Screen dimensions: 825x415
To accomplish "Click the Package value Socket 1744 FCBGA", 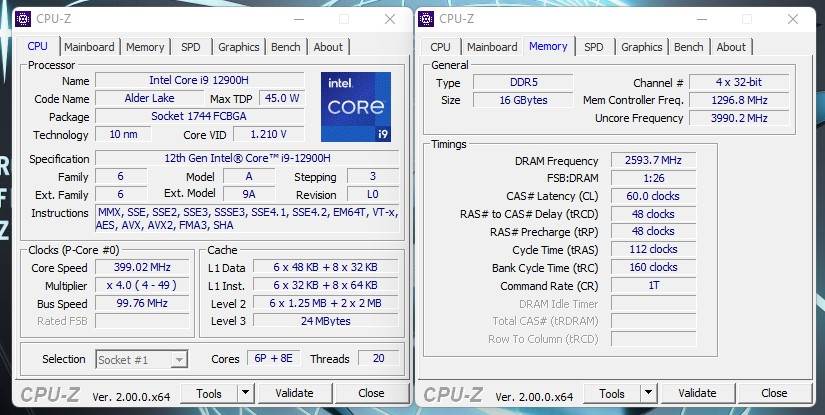I will click(x=199, y=116).
